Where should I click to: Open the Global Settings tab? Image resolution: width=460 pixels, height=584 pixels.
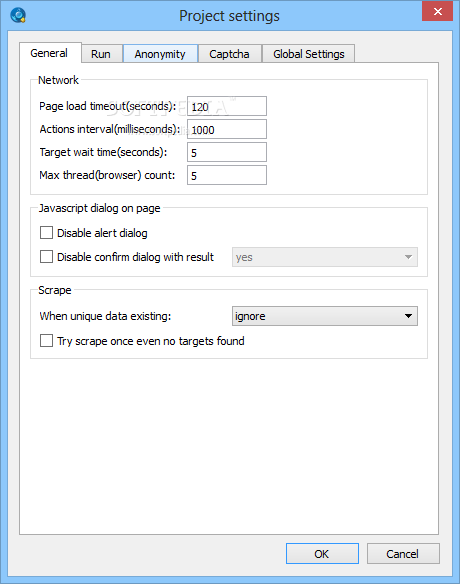point(309,54)
